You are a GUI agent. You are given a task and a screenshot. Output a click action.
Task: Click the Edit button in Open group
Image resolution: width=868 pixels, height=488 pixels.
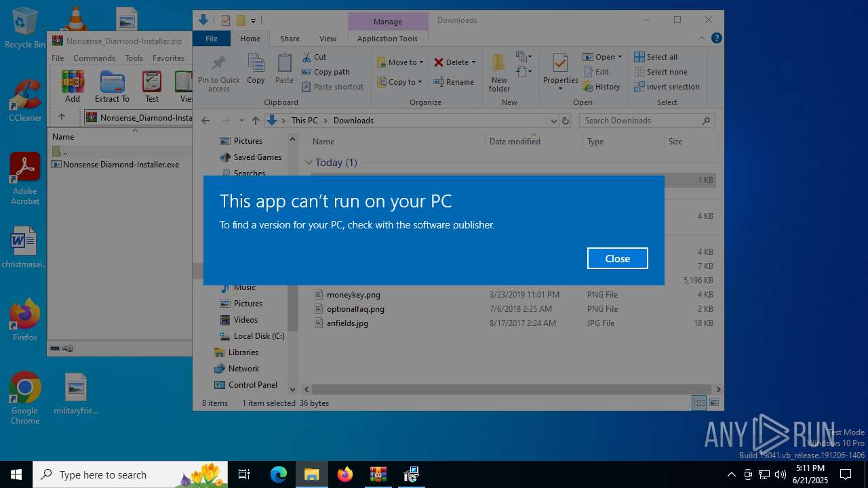[596, 72]
